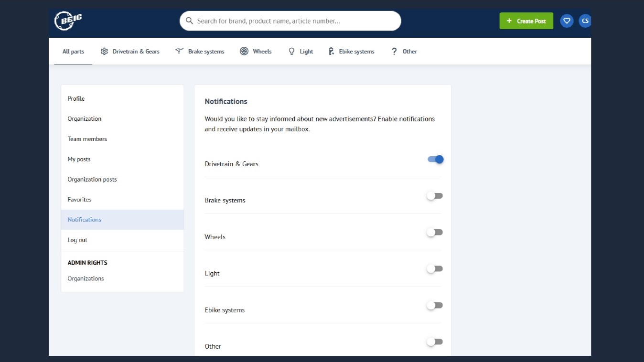Image resolution: width=644 pixels, height=362 pixels.
Task: Click the Drivetrain & Gears gear icon
Action: pyautogui.click(x=104, y=52)
